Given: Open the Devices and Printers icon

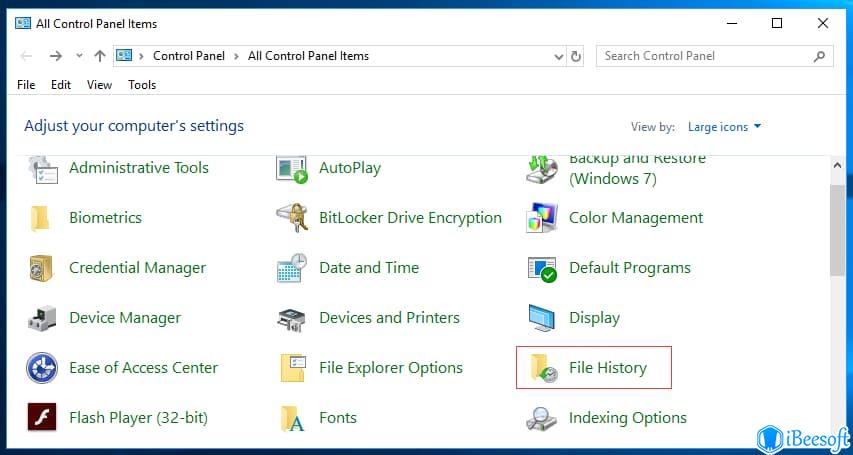Looking at the screenshot, I should pyautogui.click(x=292, y=319).
